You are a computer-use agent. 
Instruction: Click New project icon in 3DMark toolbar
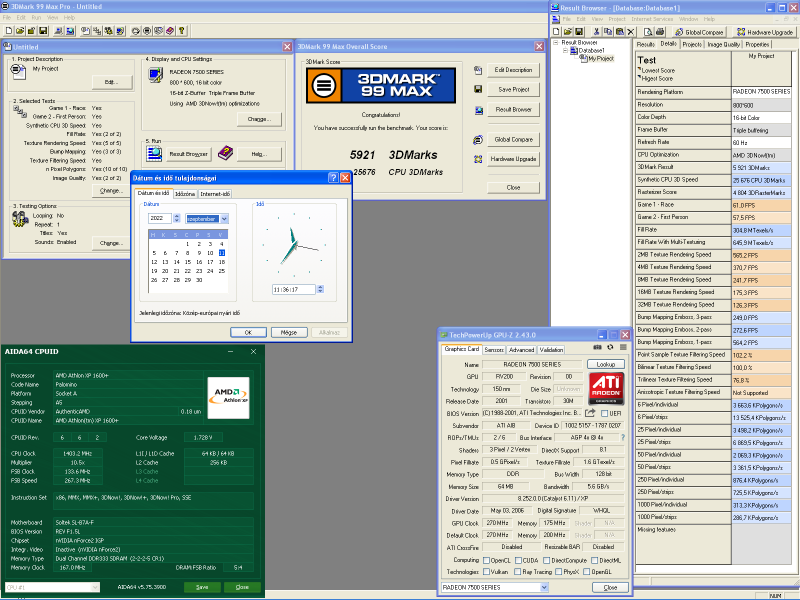point(9,31)
